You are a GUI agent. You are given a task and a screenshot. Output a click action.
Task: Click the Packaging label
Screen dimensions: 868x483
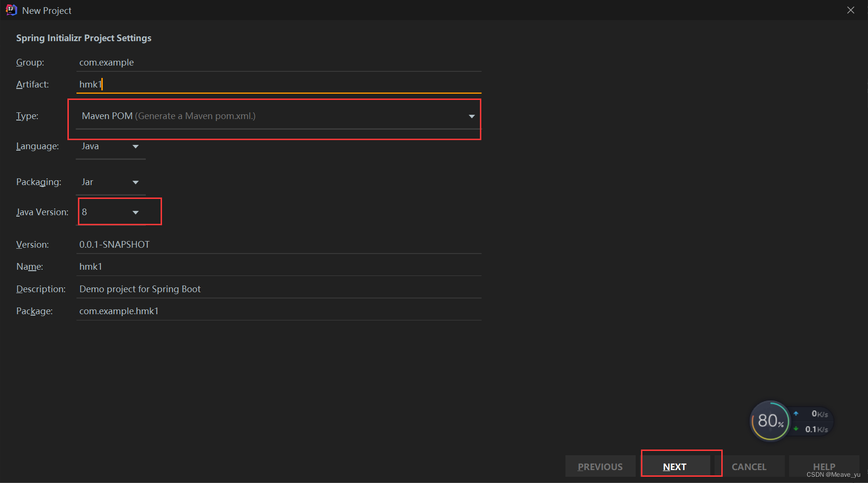(x=39, y=182)
